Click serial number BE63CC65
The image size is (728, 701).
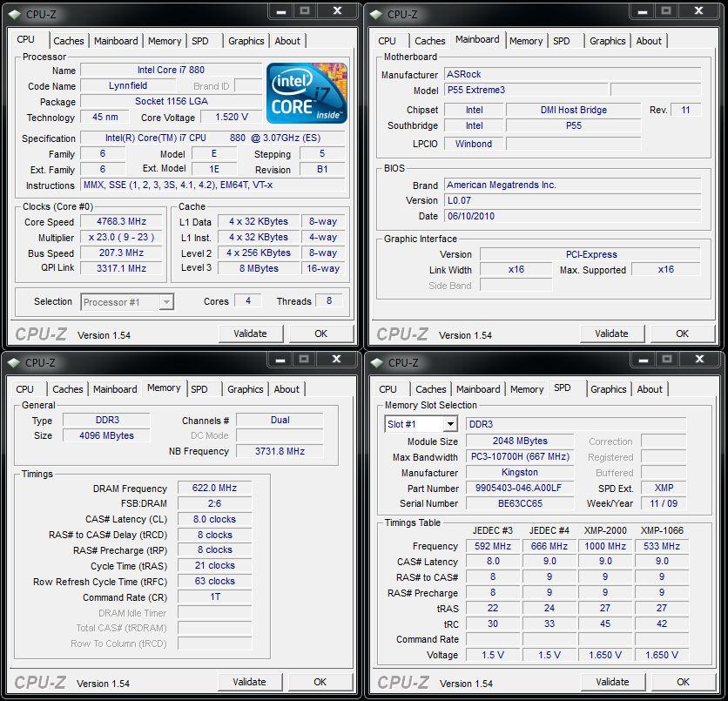(x=520, y=503)
